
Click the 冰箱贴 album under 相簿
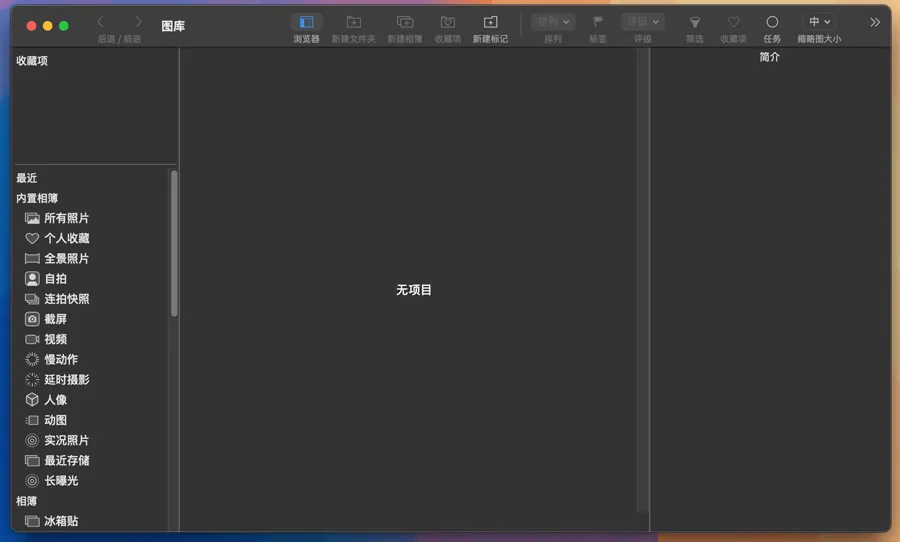point(60,521)
